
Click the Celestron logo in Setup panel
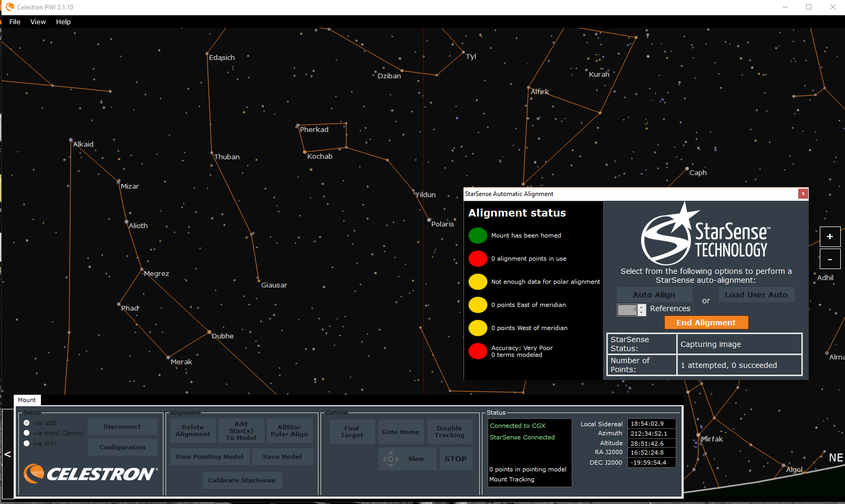pos(90,474)
